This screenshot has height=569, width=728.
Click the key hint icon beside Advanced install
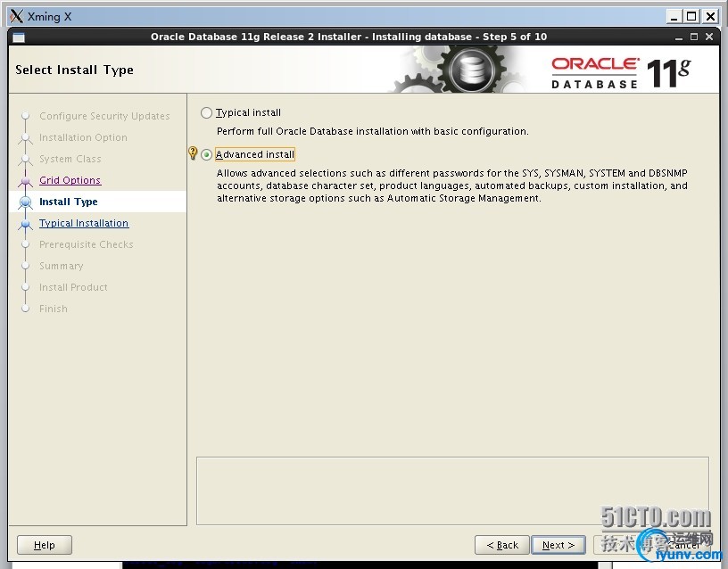193,153
